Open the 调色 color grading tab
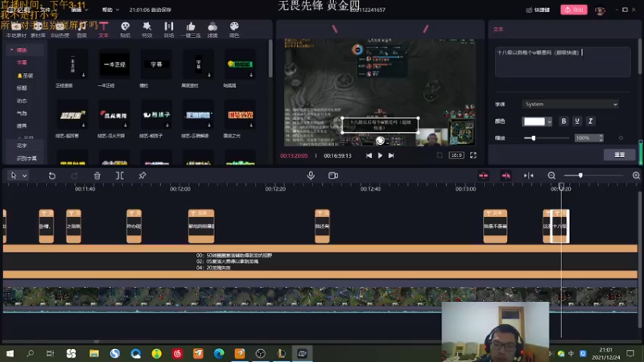 [234, 30]
